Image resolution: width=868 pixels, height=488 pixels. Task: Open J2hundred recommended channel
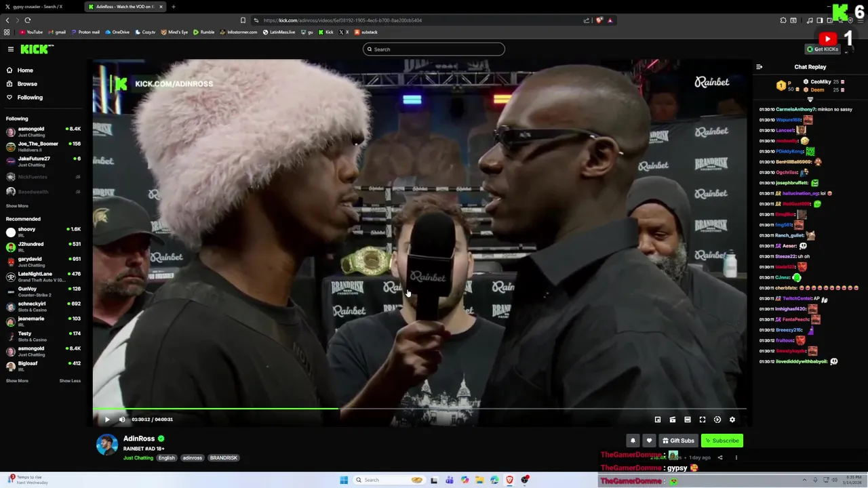(43, 247)
